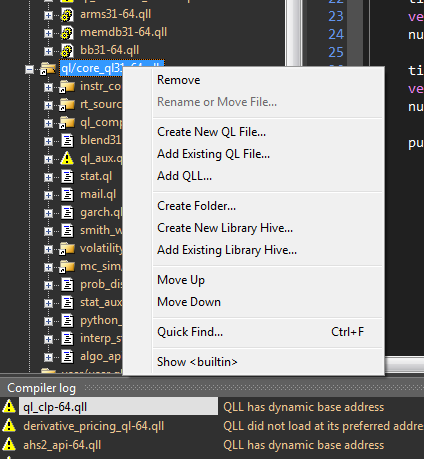Choose Add QLL... from context menu
This screenshot has width=424, height=459.
click(x=253, y=176)
